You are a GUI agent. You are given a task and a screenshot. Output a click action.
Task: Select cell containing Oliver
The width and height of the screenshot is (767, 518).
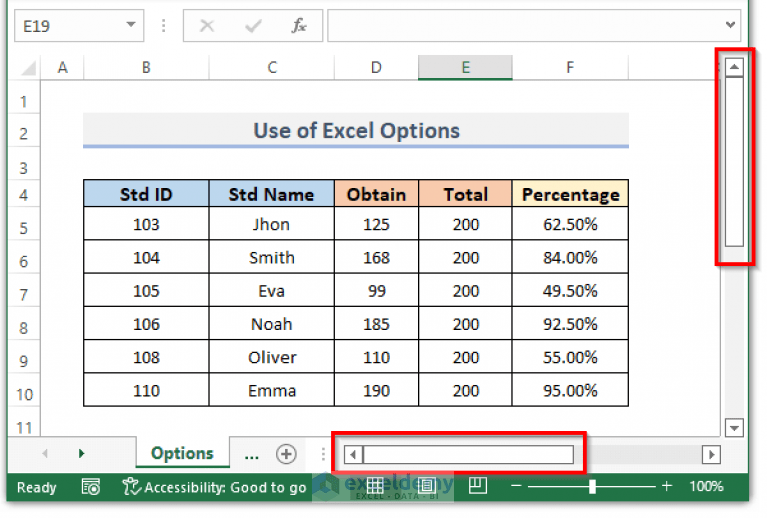pyautogui.click(x=272, y=358)
